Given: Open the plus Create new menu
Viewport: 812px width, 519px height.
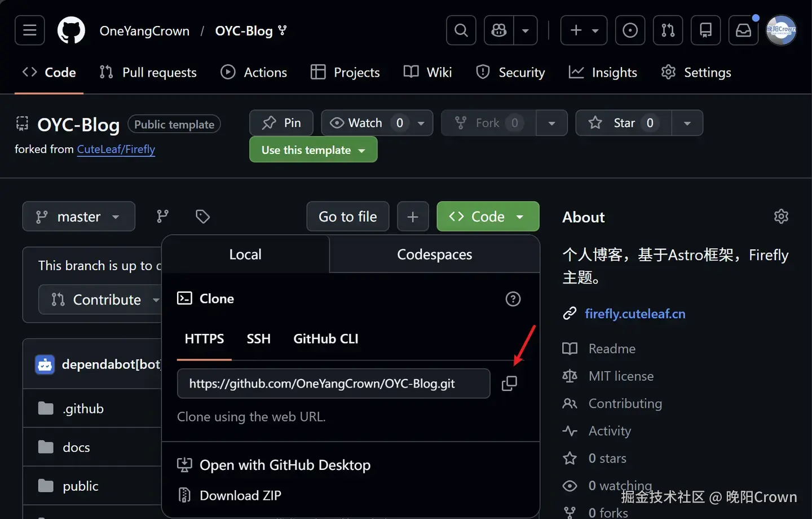Looking at the screenshot, I should tap(584, 30).
